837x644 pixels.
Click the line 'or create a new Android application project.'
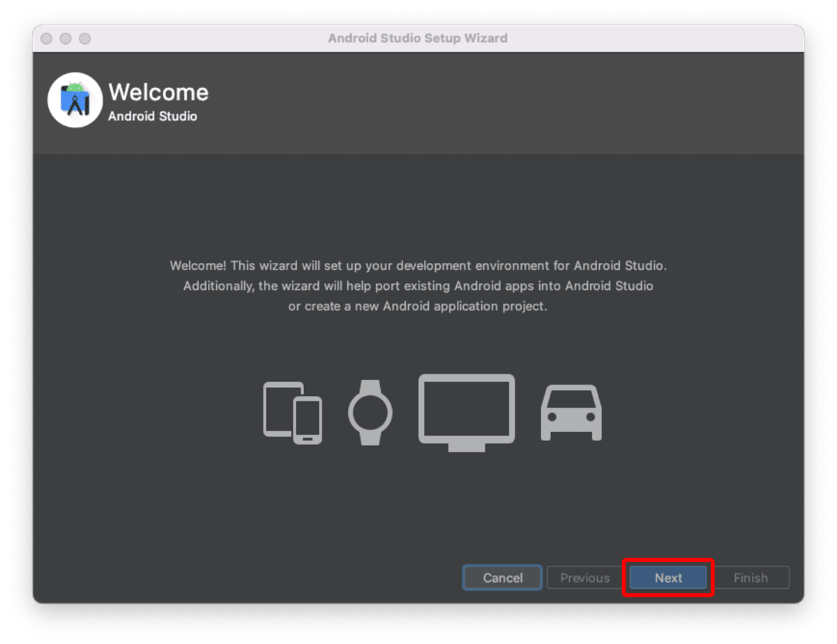[x=418, y=306]
